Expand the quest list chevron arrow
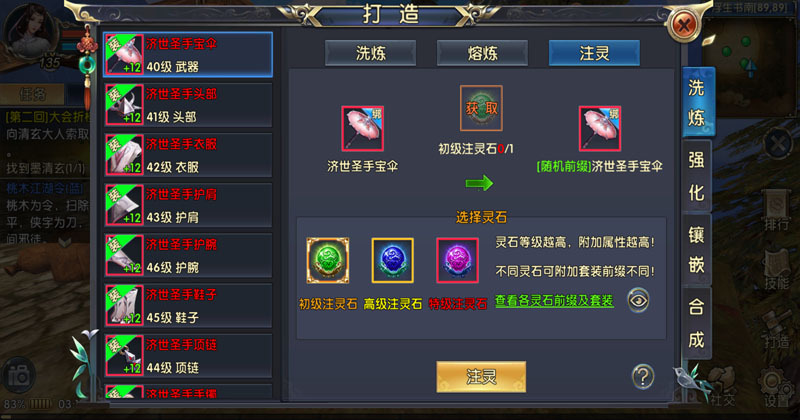This screenshot has height=420, width=800. pyautogui.click(x=65, y=242)
